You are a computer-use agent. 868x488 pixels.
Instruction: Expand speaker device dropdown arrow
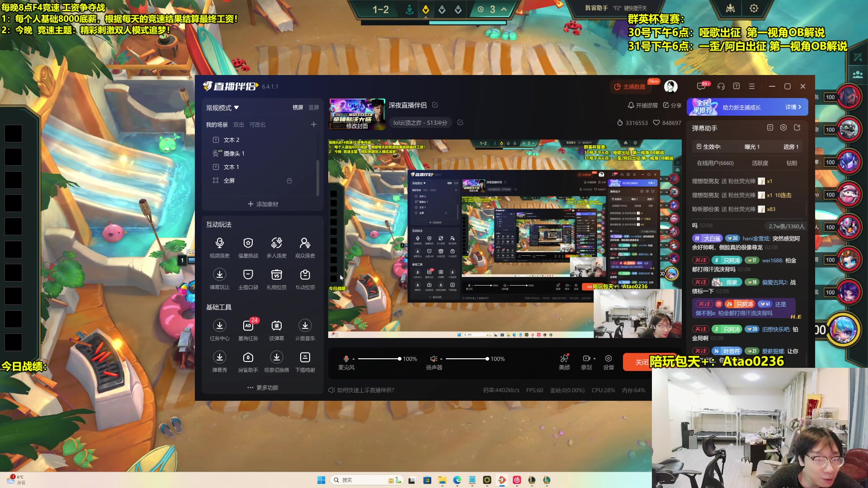441,359
